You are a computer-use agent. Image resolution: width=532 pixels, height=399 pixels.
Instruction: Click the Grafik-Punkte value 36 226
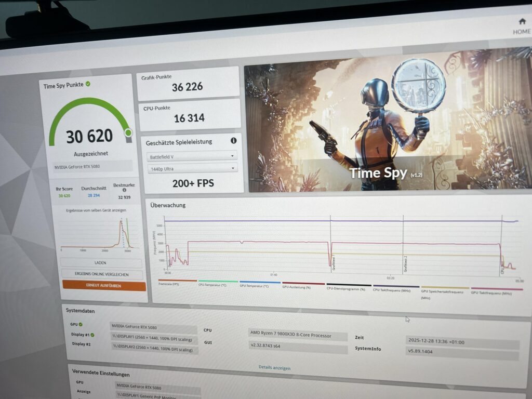pyautogui.click(x=187, y=87)
